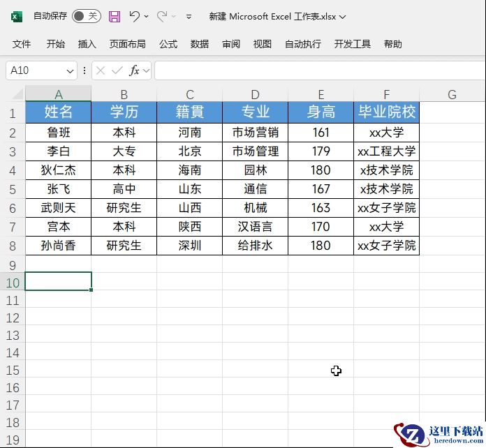The width and height of the screenshot is (486, 448).
Task: Select the cell containing 高中
Action: click(x=124, y=189)
